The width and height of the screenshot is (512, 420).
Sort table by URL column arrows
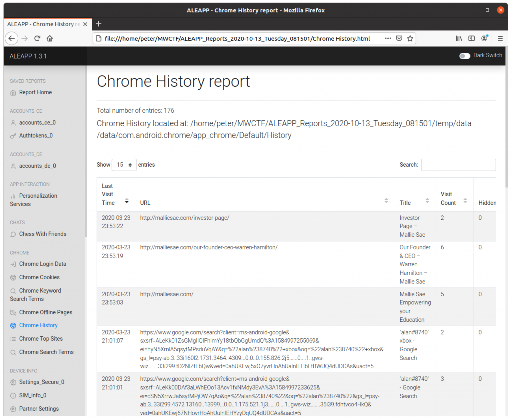point(386,201)
